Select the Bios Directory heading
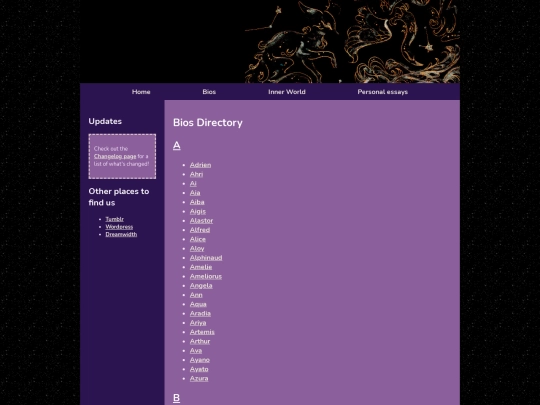This screenshot has height=405, width=540. [x=208, y=123]
